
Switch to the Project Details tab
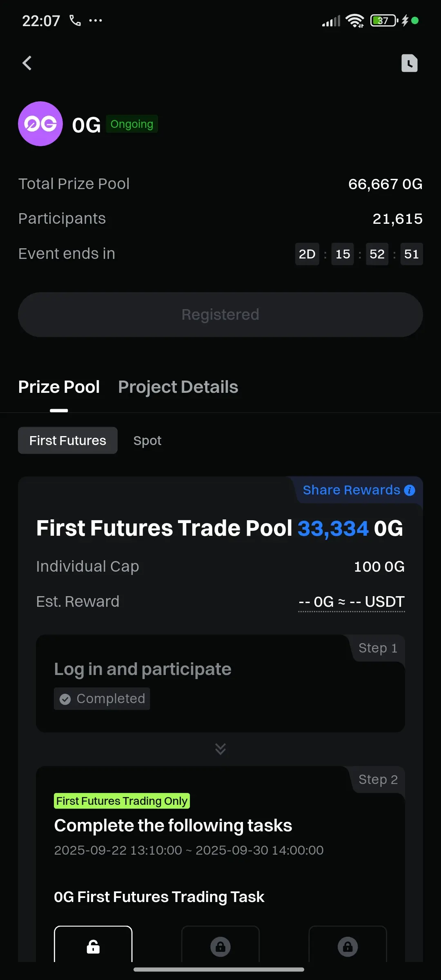pos(178,387)
